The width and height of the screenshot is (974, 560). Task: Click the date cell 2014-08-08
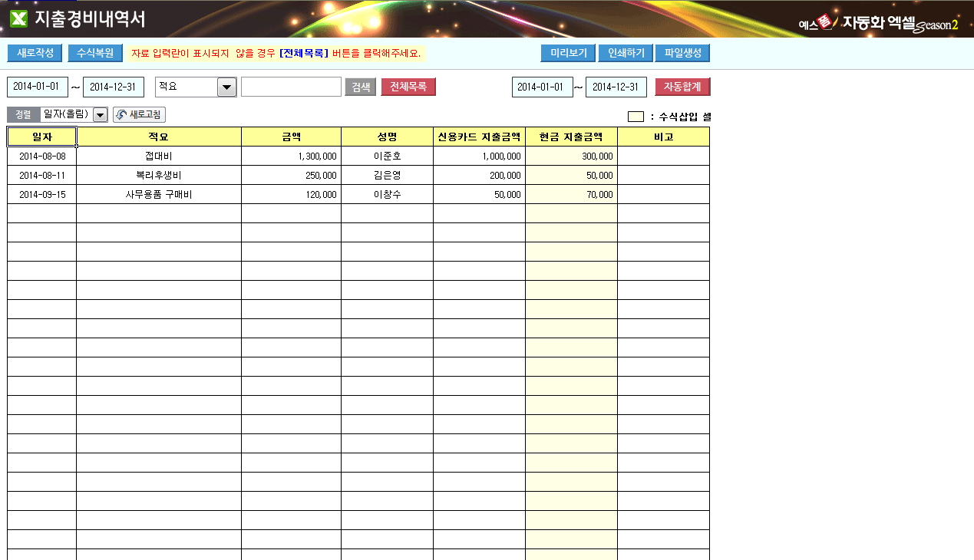tap(42, 156)
